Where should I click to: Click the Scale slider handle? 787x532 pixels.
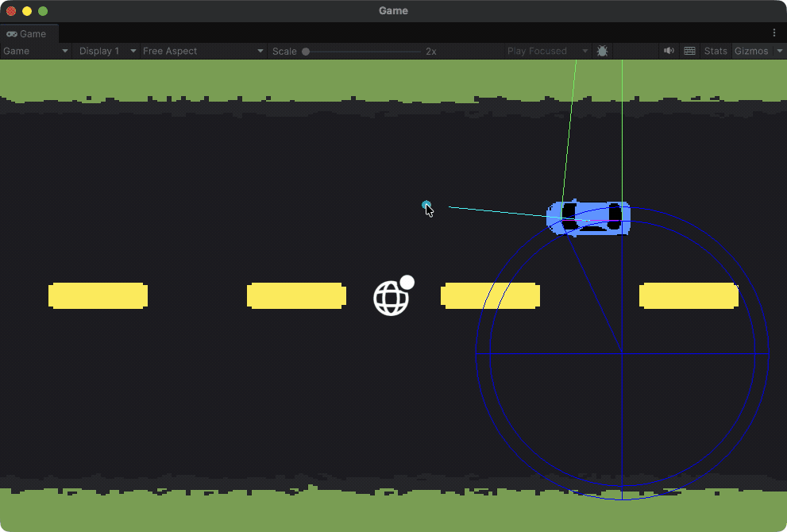click(x=306, y=52)
